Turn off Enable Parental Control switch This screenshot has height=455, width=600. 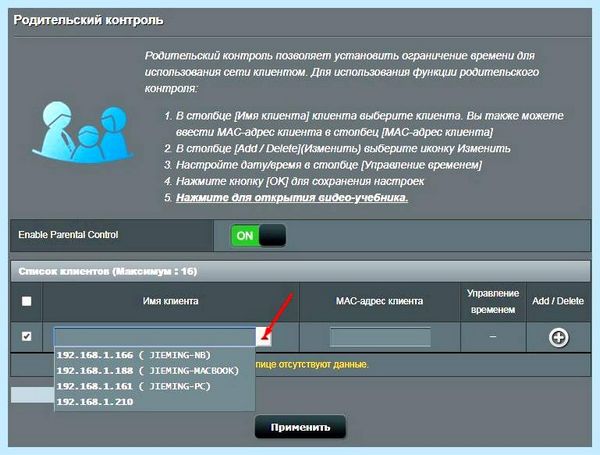(x=258, y=235)
